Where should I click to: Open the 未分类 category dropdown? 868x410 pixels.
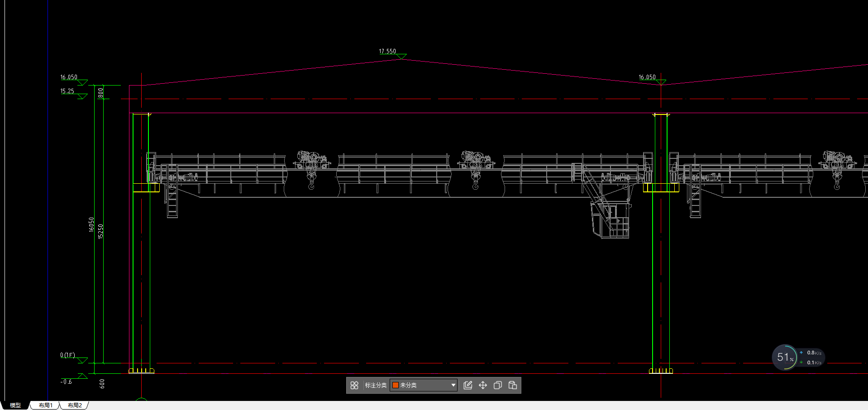point(424,385)
